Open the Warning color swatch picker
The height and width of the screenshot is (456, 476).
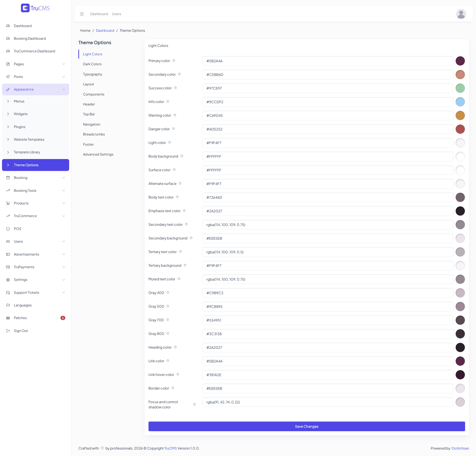pyautogui.click(x=460, y=115)
